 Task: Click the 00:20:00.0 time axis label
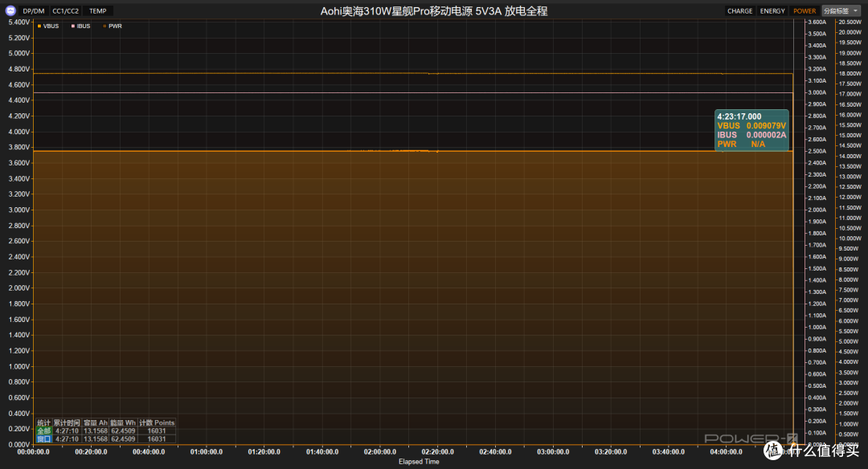coord(91,452)
